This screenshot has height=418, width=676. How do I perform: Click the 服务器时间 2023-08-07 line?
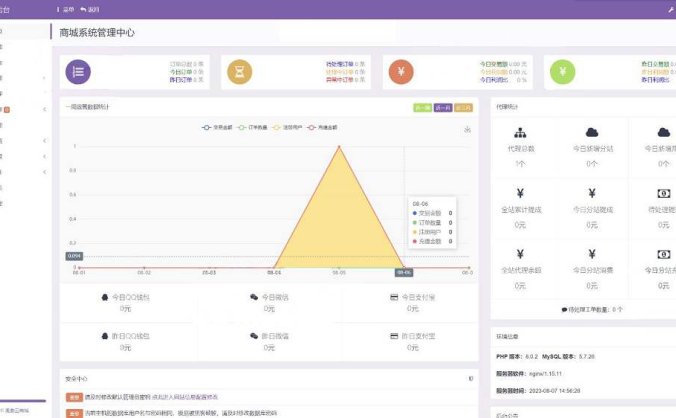coord(538,390)
